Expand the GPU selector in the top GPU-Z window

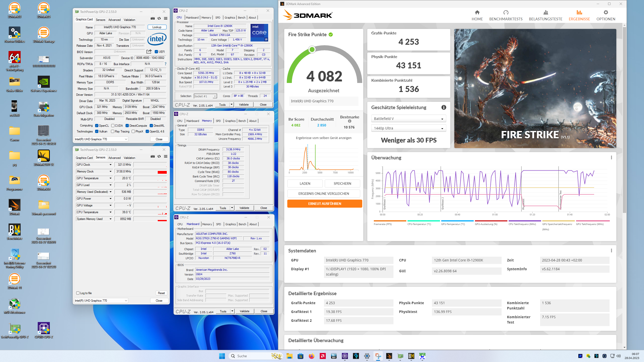click(x=101, y=139)
